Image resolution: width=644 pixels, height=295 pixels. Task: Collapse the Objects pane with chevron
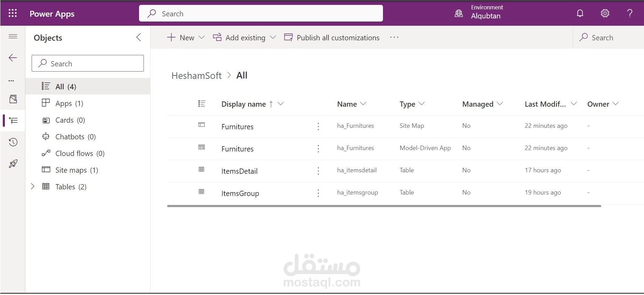pyautogui.click(x=139, y=38)
